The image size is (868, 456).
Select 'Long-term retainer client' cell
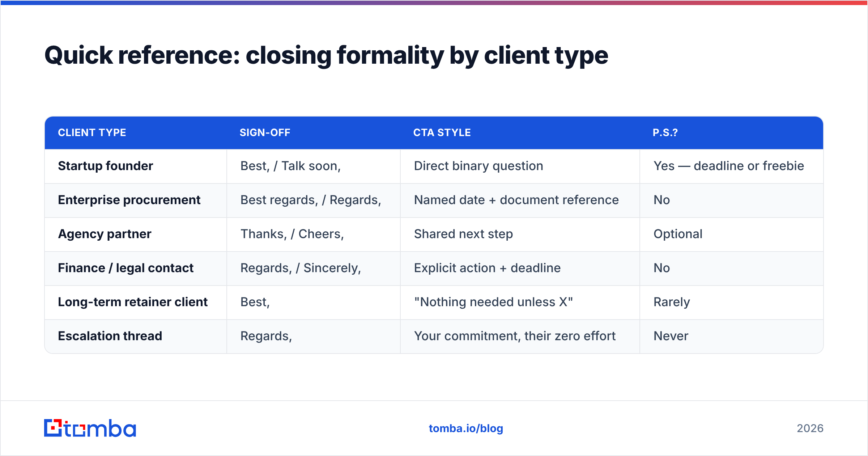pyautogui.click(x=136, y=302)
